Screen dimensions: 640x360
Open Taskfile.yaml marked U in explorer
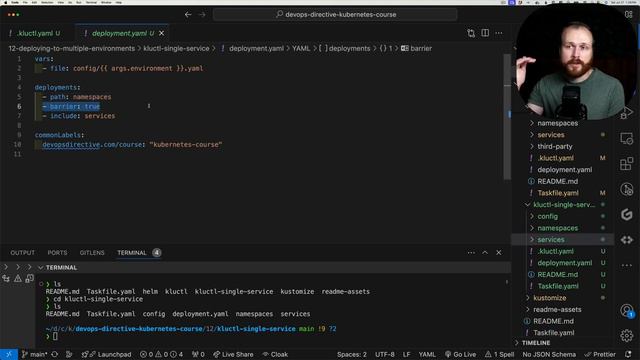pos(558,286)
